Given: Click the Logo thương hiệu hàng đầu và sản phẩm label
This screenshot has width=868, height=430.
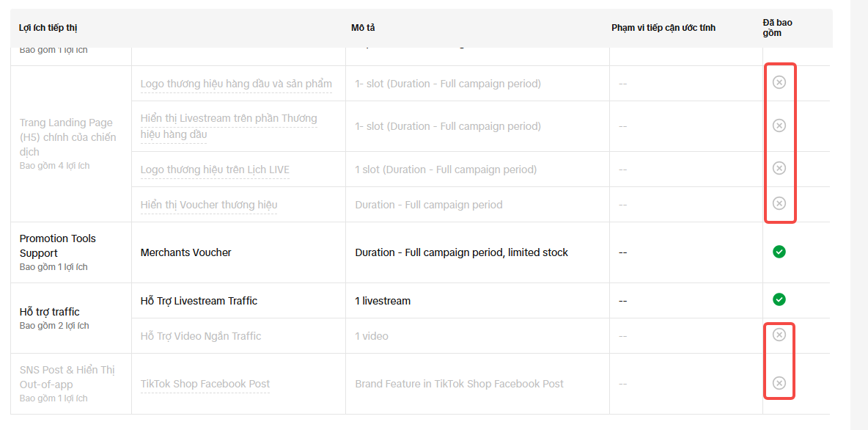Looking at the screenshot, I should 236,84.
